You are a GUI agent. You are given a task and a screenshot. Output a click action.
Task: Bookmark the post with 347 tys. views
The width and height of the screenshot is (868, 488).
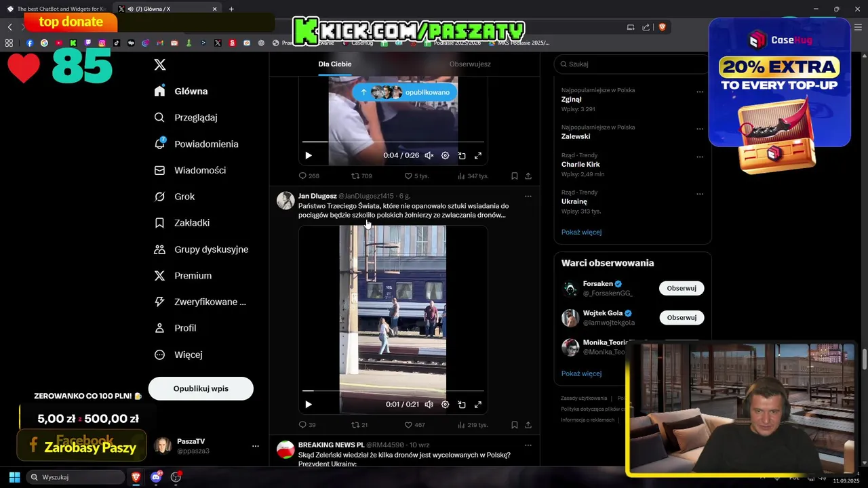[x=515, y=176]
